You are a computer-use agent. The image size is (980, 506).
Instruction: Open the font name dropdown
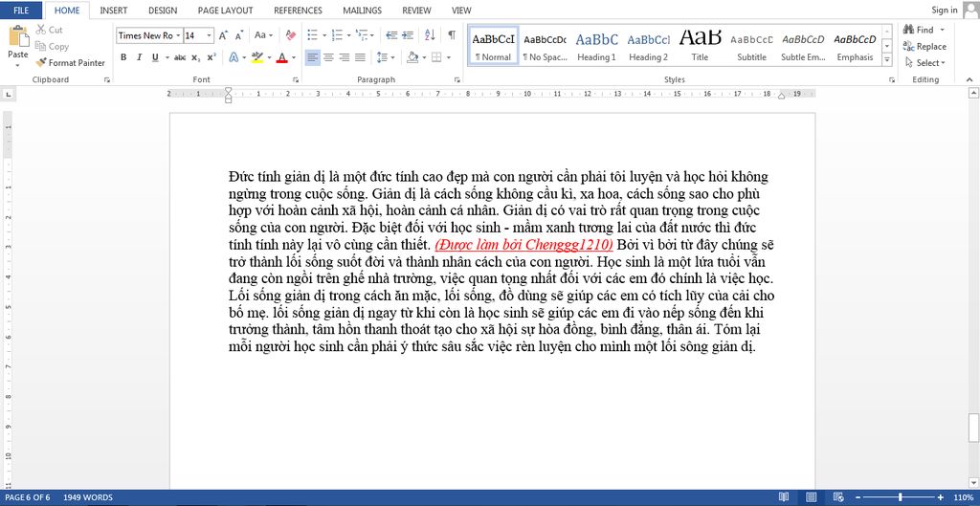(178, 35)
